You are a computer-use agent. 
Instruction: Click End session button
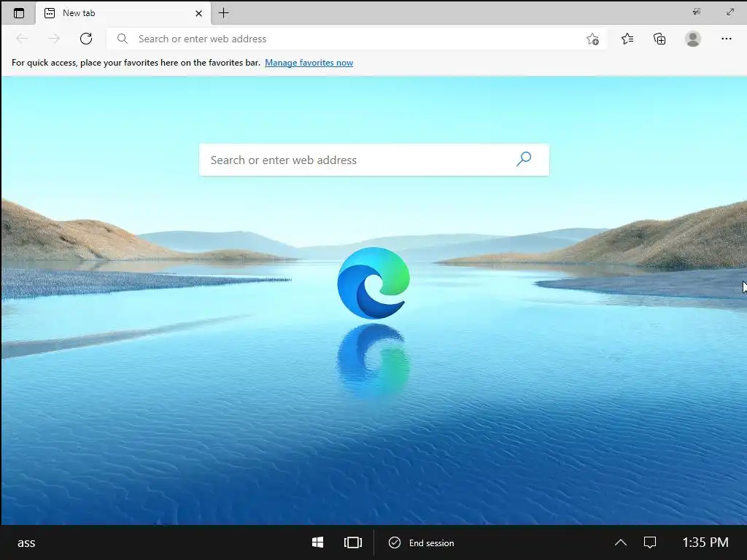click(x=422, y=542)
